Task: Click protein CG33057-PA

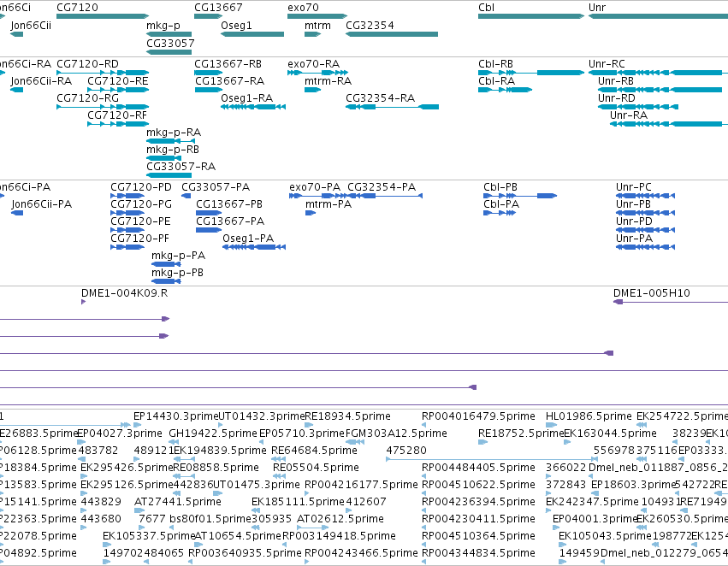Action: (x=186, y=196)
